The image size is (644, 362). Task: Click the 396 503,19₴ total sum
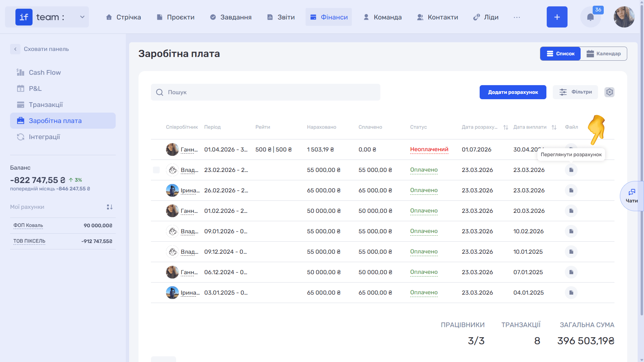coord(585,341)
